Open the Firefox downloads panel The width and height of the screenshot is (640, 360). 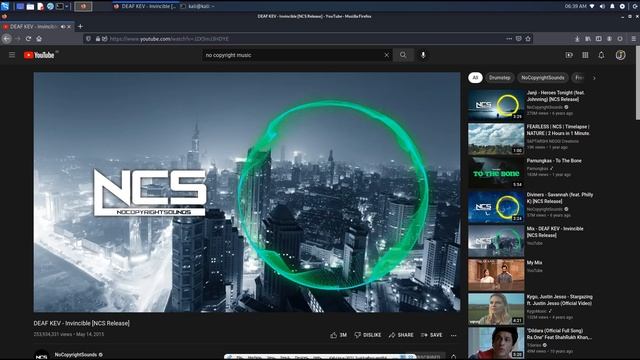(x=577, y=39)
